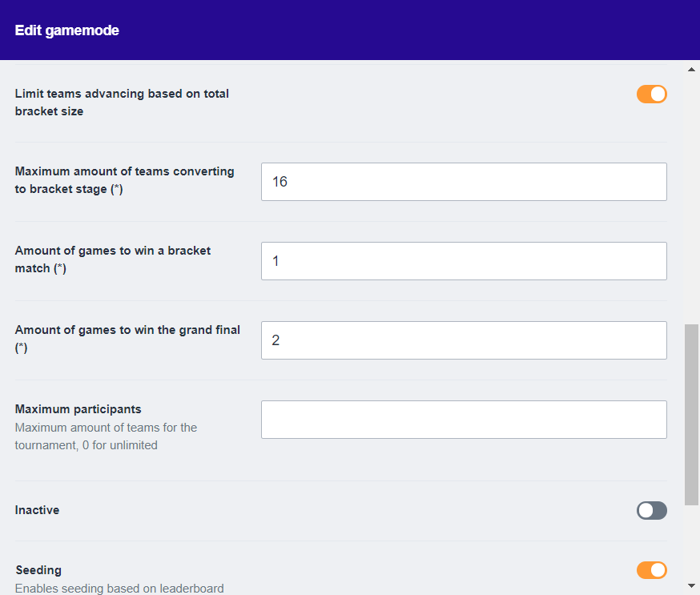The image size is (700, 595).
Task: Click the maximum teams converting field showing 16
Action: [464, 182]
